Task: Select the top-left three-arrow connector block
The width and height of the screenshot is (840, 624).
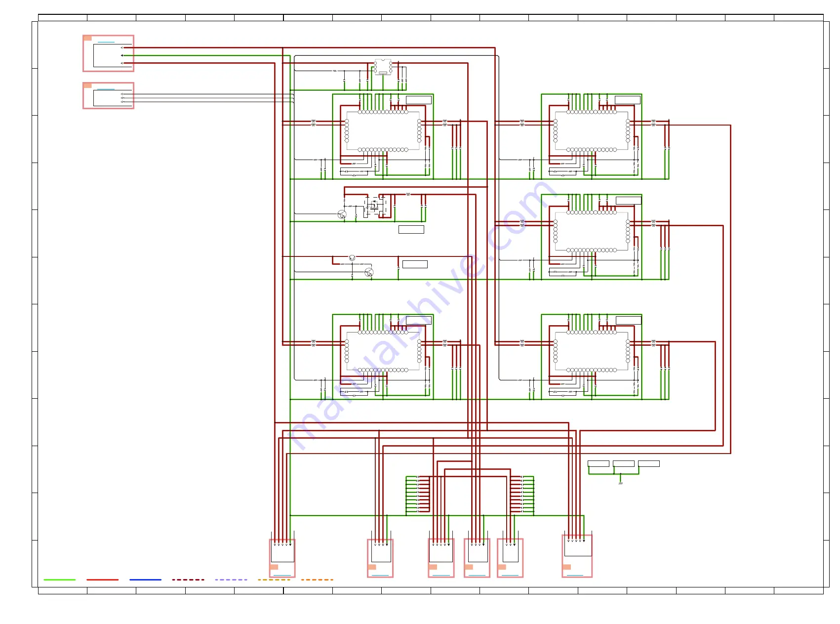Action: point(108,53)
